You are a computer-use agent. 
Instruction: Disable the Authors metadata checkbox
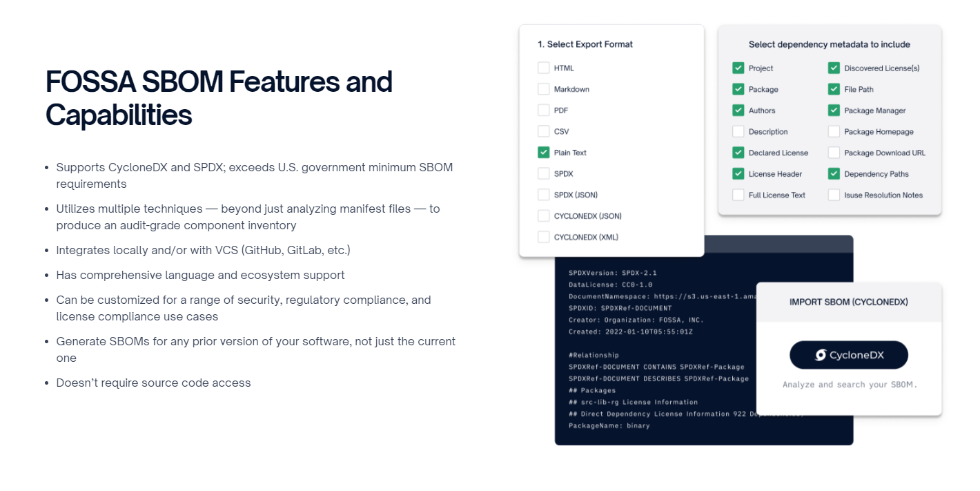(738, 110)
